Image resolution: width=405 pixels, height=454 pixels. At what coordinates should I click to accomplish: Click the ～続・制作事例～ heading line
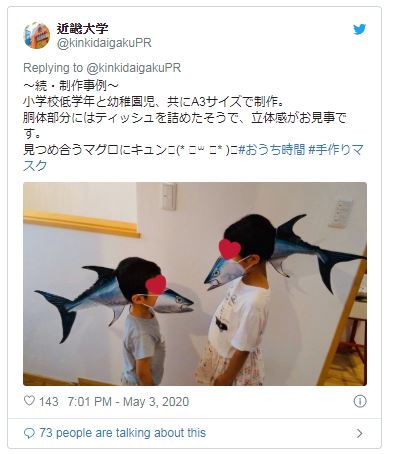71,86
